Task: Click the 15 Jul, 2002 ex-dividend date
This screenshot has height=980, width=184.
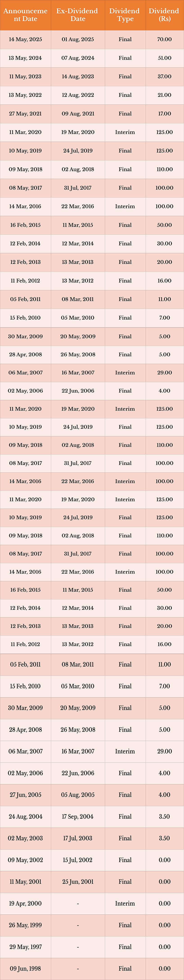Action: pyautogui.click(x=78, y=860)
